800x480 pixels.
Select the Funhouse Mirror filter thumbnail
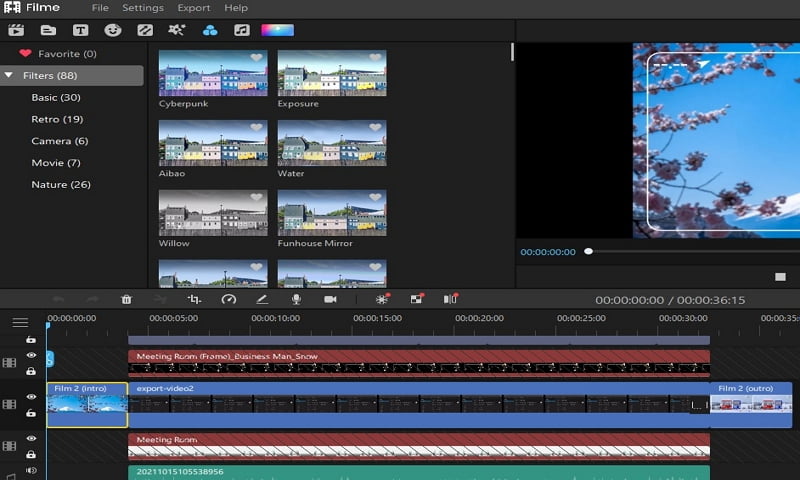[332, 213]
